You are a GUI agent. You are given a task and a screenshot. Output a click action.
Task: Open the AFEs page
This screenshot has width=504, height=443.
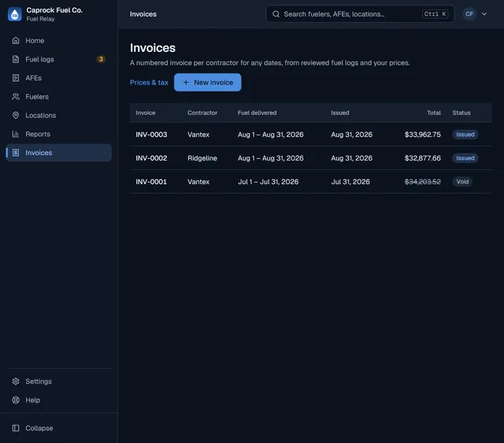(x=59, y=78)
